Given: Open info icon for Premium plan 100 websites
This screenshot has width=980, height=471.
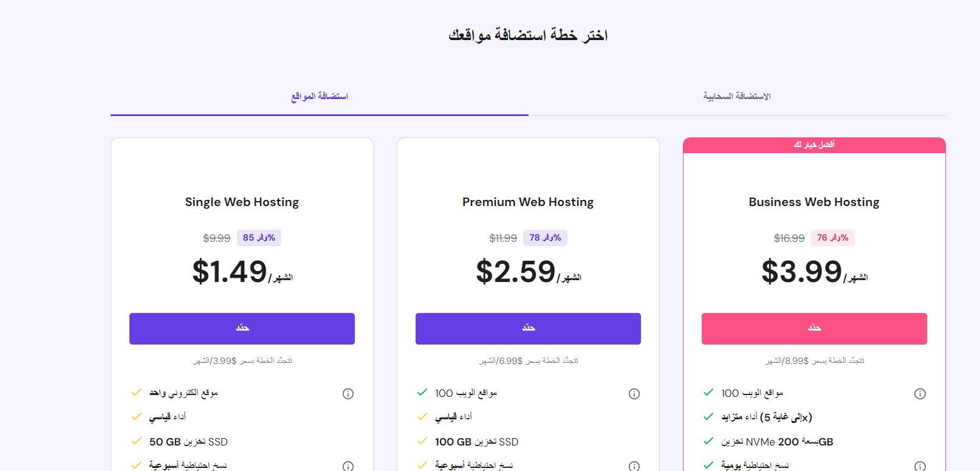Looking at the screenshot, I should [634, 394].
